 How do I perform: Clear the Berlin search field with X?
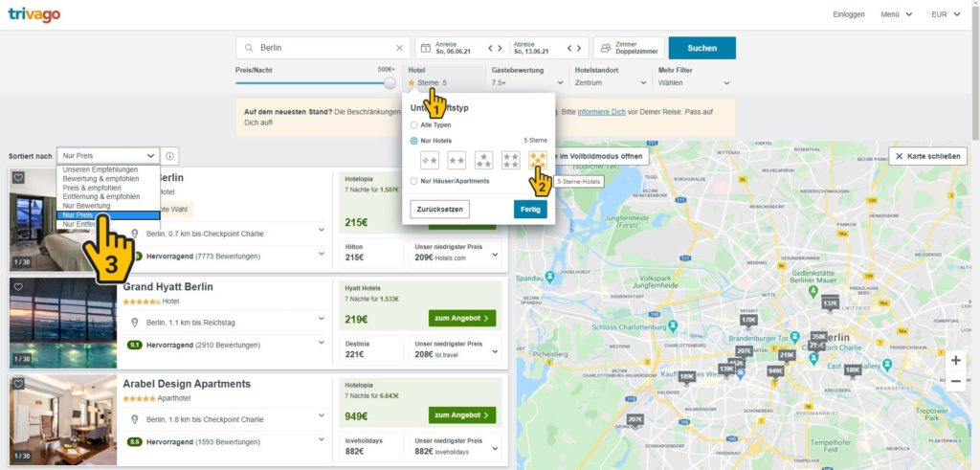[x=399, y=48]
